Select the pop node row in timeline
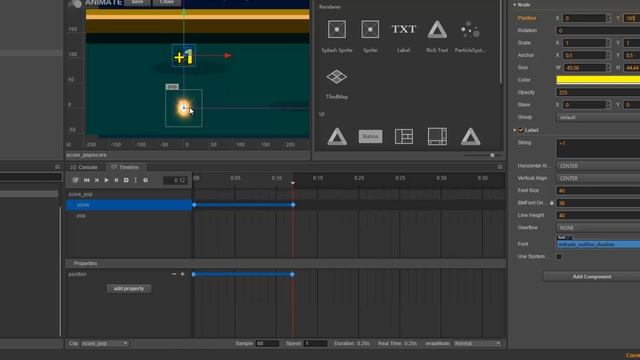Screen dimensions: 640x360 click(129, 216)
